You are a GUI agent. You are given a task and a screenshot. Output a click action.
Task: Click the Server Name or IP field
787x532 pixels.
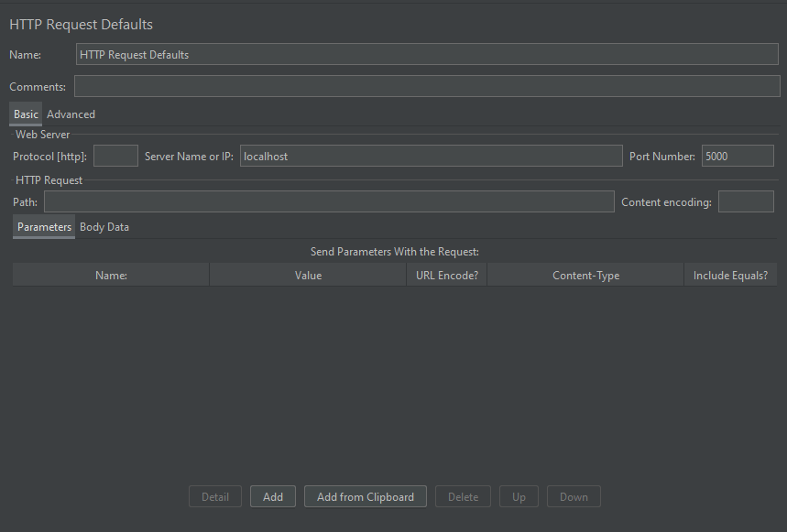click(432, 156)
